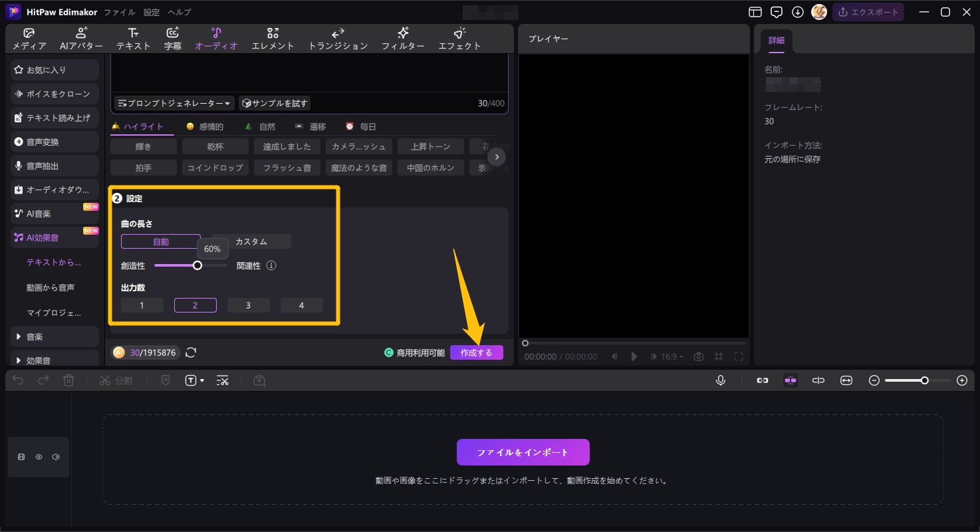Image resolution: width=980 pixels, height=532 pixels.
Task: Select ボイスをクローン in sidebar
Action: tap(55, 94)
